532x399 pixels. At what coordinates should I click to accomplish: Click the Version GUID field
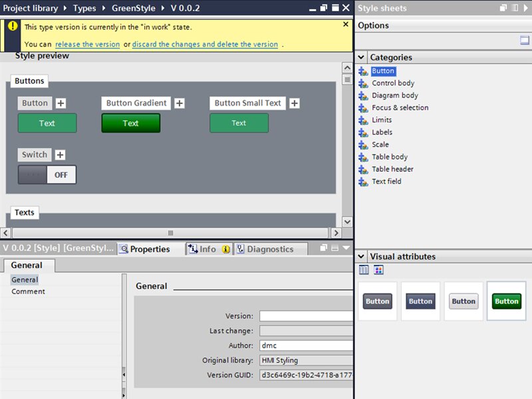[306, 375]
